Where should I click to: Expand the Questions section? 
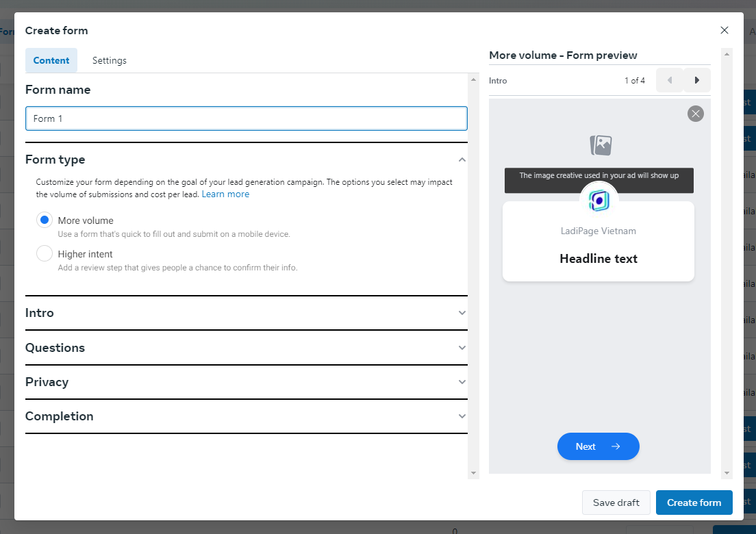[462, 348]
